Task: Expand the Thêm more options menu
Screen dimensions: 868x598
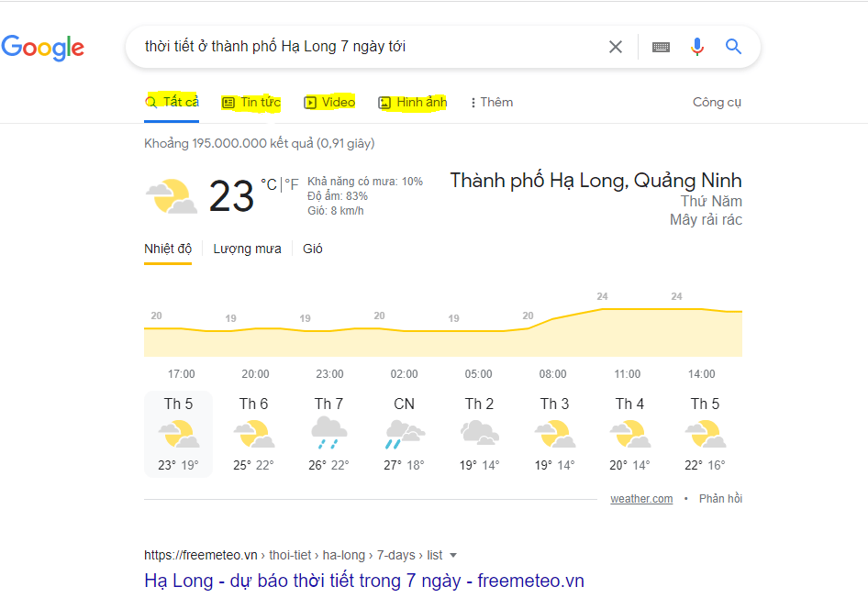Action: pyautogui.click(x=492, y=103)
